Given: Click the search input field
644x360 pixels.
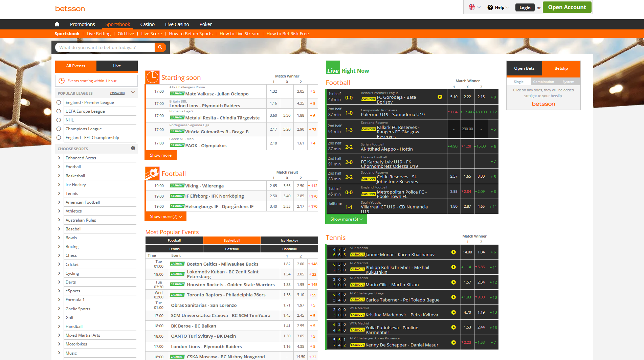Looking at the screenshot, I should click(105, 47).
